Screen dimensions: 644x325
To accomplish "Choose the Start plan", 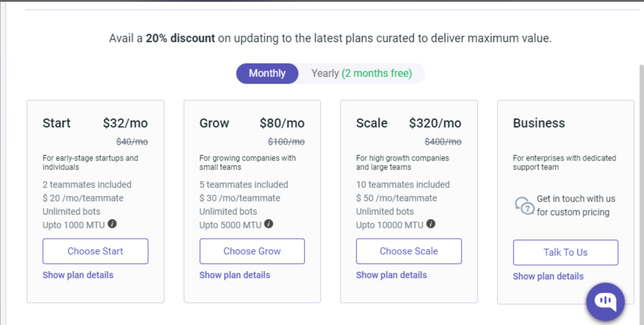I will coord(95,251).
